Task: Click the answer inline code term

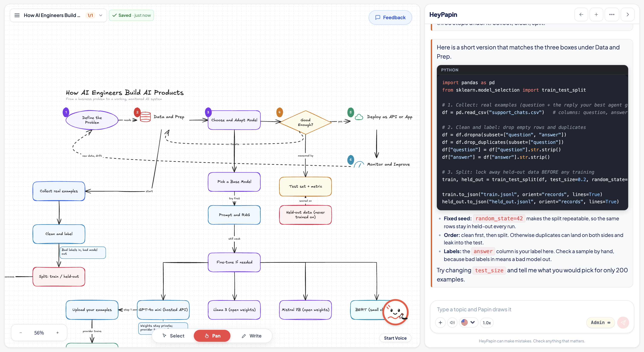Action: tap(483, 251)
